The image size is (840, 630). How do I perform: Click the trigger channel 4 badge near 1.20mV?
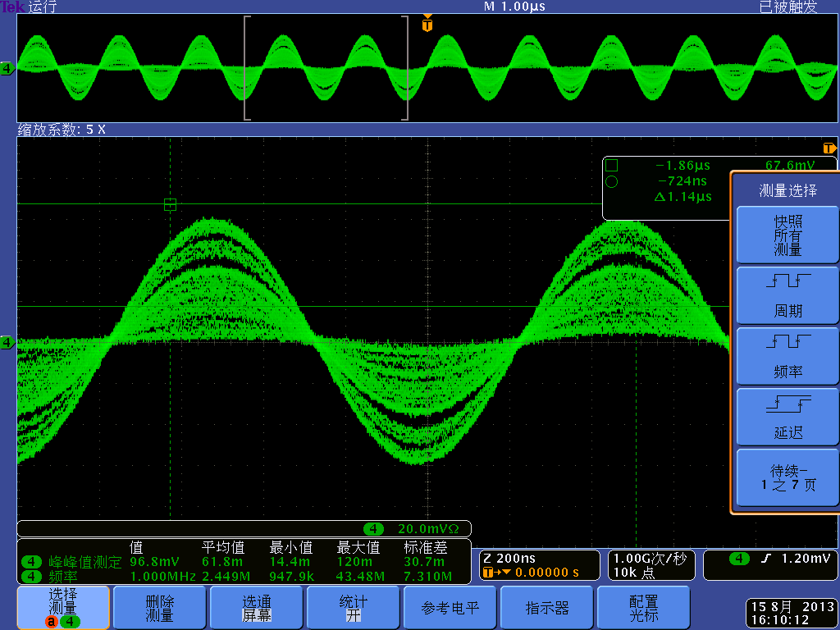coord(739,559)
